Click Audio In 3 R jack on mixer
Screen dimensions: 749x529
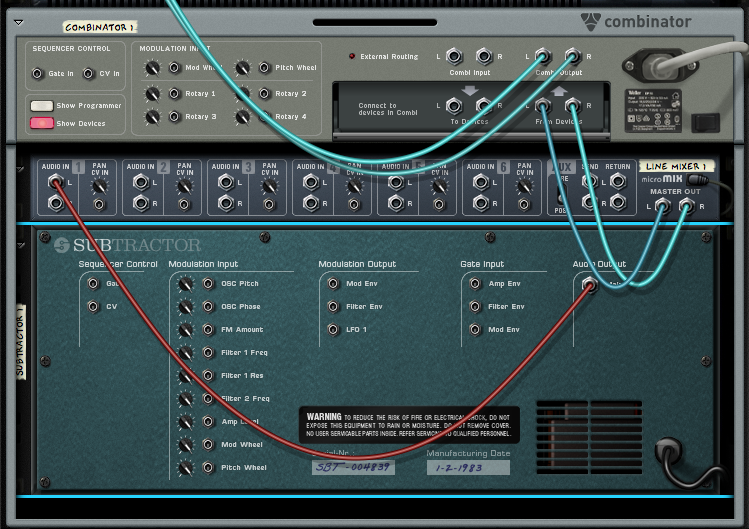(226, 204)
